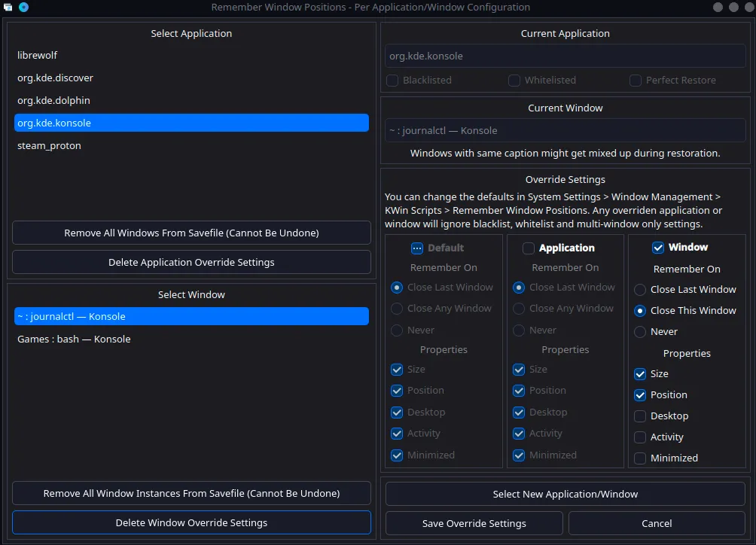Viewport: 756px width, 545px height.
Task: Click the pin-on-all-desktops title bar icon
Action: pos(23,8)
